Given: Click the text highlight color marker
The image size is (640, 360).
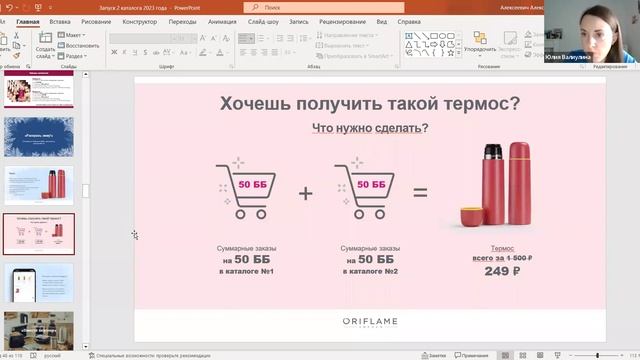Looking at the screenshot, I should 202,52.
